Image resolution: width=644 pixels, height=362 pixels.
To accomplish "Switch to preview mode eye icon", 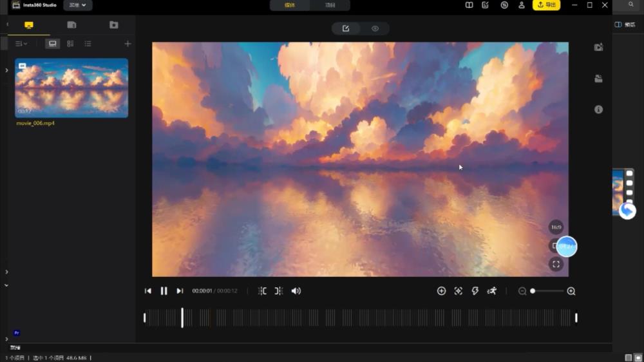I will [x=375, y=28].
